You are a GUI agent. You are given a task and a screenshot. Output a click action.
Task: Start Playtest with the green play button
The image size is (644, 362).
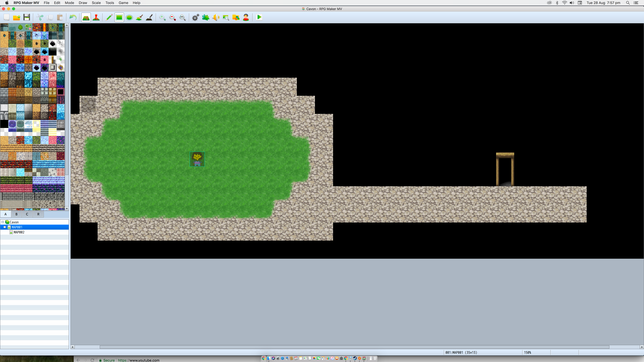point(259,17)
